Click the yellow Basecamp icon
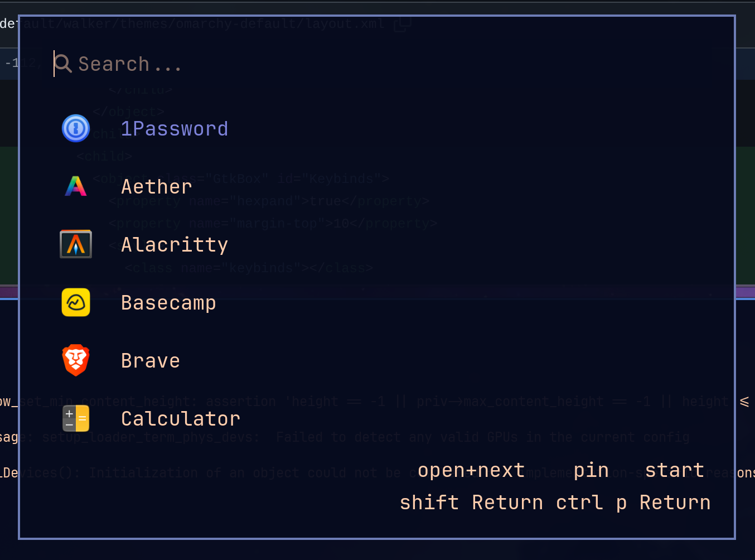755x560 pixels. tap(76, 302)
